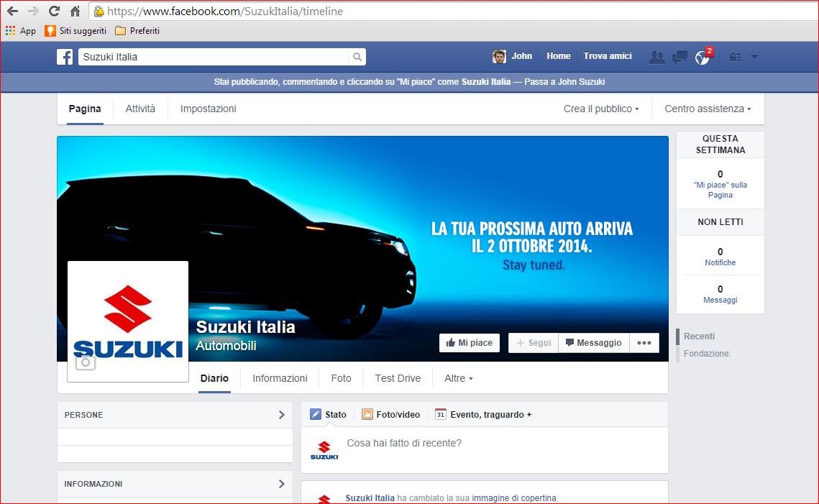819x504 pixels.
Task: Click Passa a John Suzuki link
Action: 564,81
